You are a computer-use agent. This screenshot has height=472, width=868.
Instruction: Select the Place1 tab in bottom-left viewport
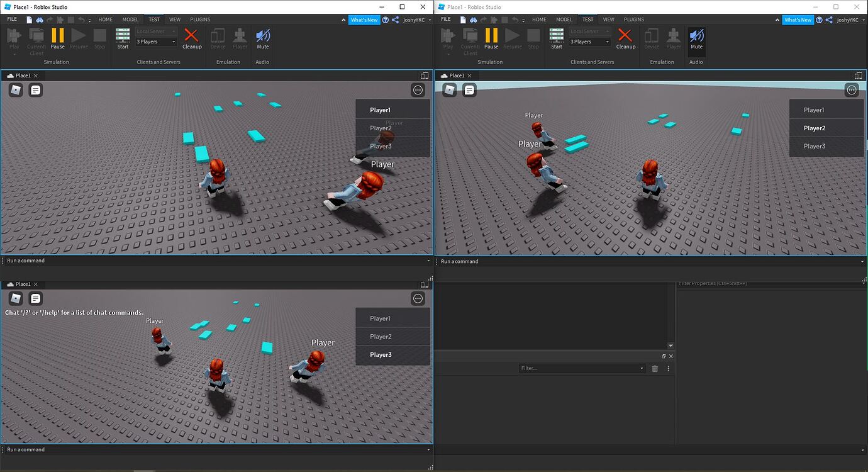pyautogui.click(x=23, y=284)
